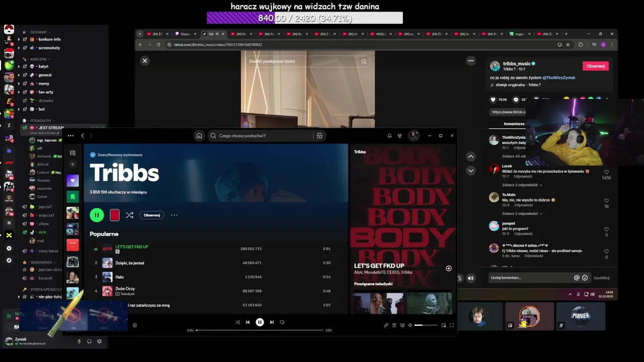Follow tribbs_music with red Obserwuj button

(x=596, y=66)
